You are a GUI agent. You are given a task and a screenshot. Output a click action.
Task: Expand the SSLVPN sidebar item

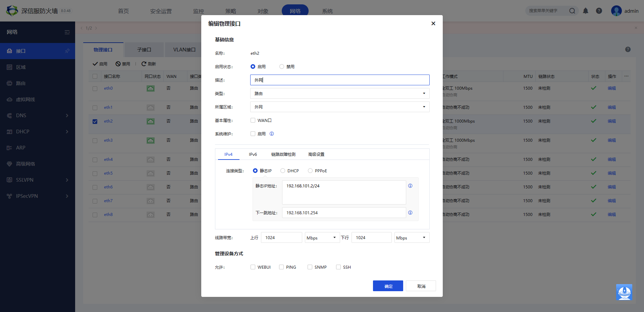pyautogui.click(x=38, y=180)
